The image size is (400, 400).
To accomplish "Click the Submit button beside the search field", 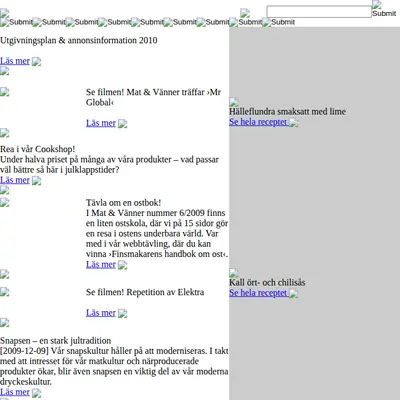I will pos(384,9).
